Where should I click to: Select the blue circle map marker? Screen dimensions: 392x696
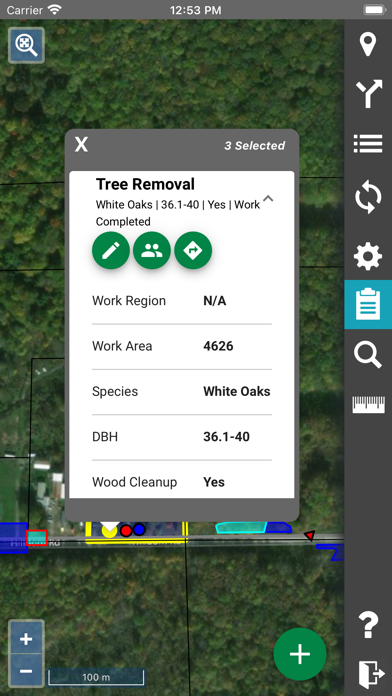pyautogui.click(x=139, y=529)
